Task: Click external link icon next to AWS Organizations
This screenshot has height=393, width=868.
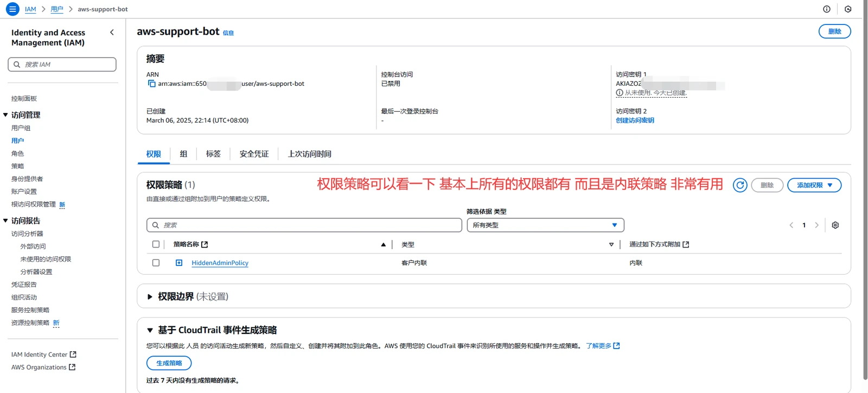Action: [72, 367]
